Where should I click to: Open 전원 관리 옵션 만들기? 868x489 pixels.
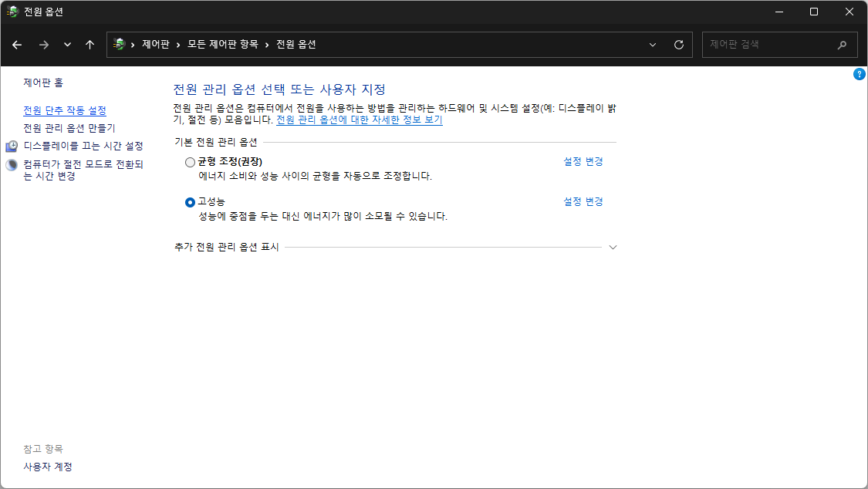(x=69, y=128)
